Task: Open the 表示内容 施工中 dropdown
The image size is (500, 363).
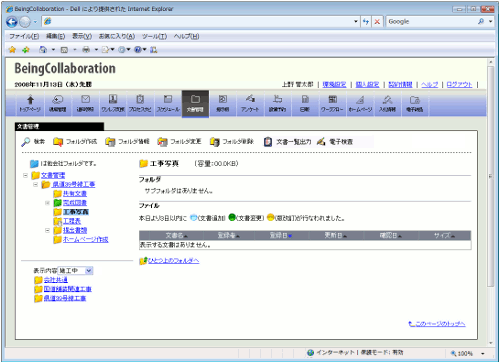Action: (75, 271)
